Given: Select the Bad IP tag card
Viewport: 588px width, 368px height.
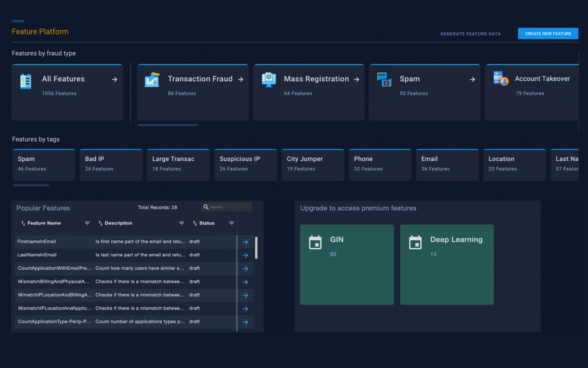Looking at the screenshot, I should [x=111, y=165].
